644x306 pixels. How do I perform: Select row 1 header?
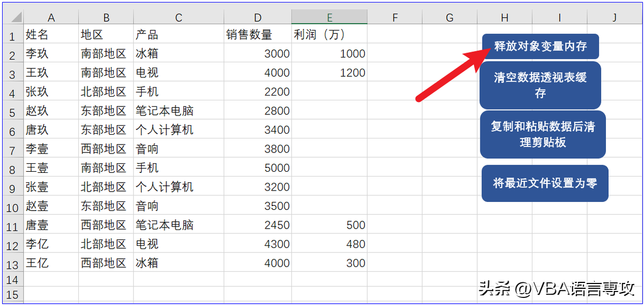[x=13, y=34]
